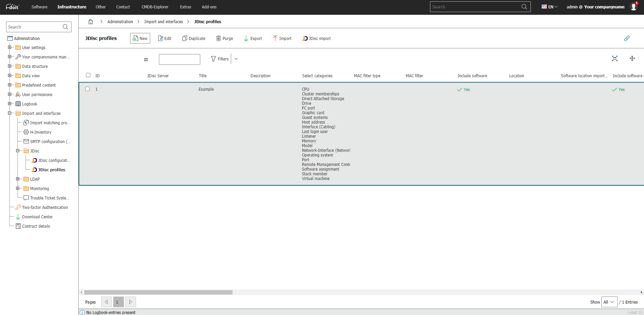Open the CMDB-Explorer menu
This screenshot has height=315, width=644.
click(x=155, y=7)
